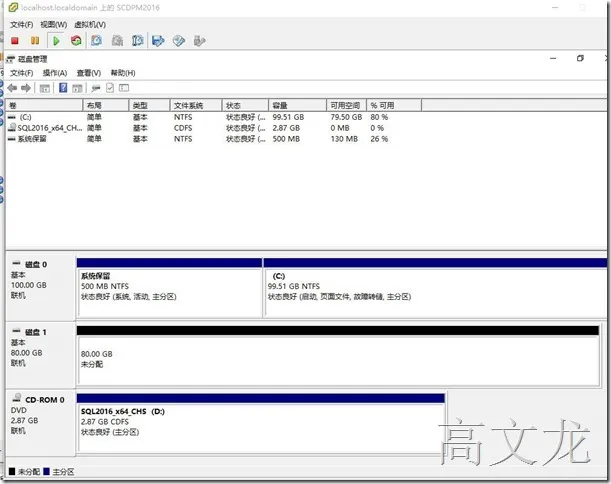Select the (C:) 99.51 GB NTFS partition block
Image resolution: width=611 pixels, height=484 pixels.
coord(435,288)
